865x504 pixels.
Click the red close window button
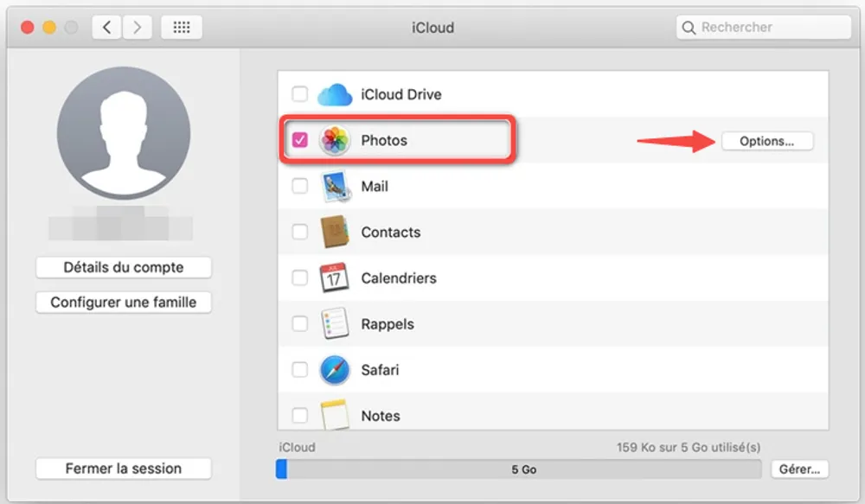click(28, 27)
